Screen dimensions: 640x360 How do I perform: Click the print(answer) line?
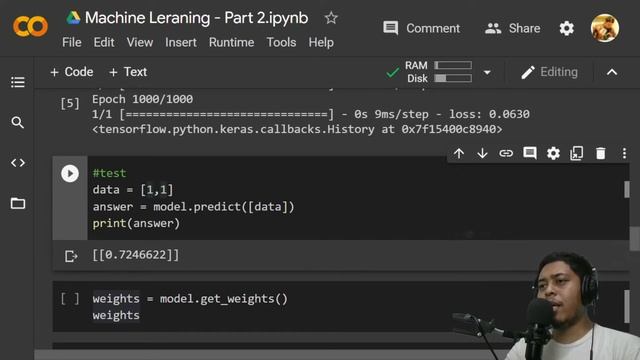point(136,224)
